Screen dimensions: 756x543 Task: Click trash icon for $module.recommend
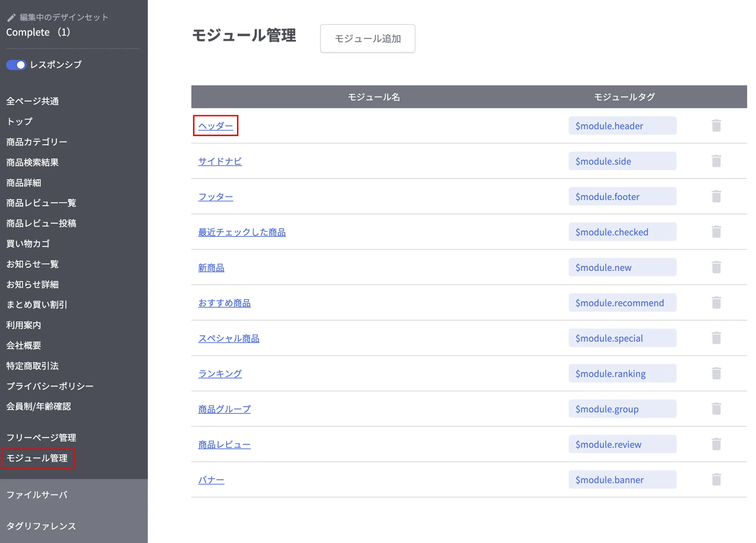pos(716,303)
